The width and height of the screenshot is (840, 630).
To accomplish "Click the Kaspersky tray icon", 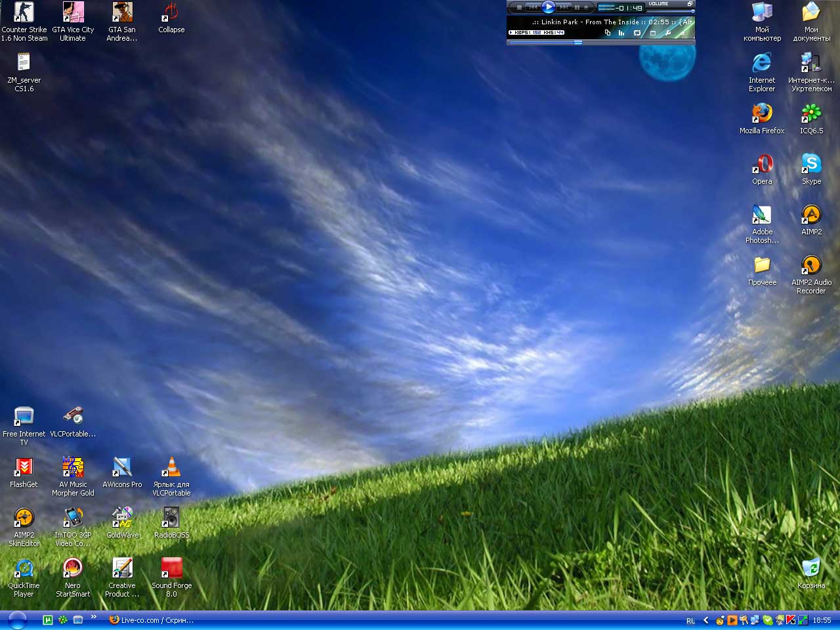I will pyautogui.click(x=791, y=620).
